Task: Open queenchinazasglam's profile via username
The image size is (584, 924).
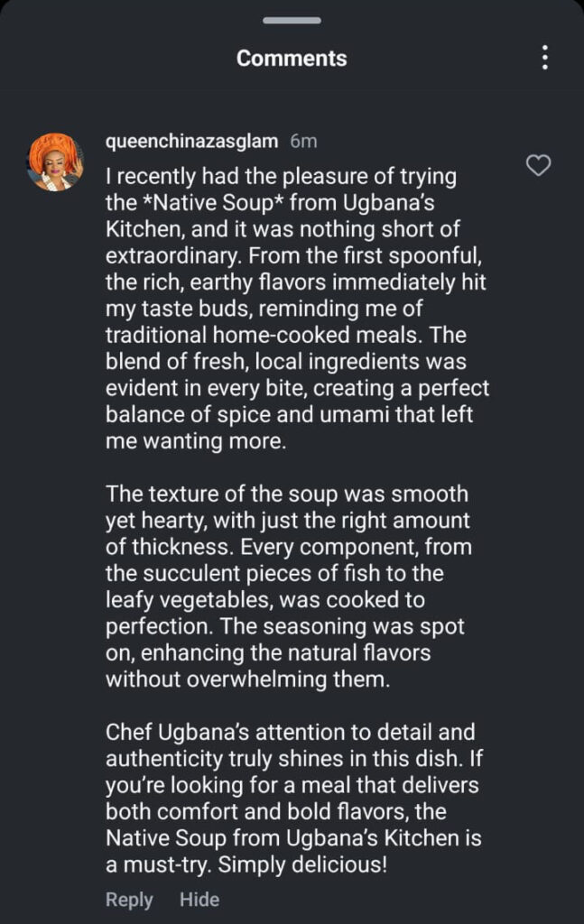Action: click(x=190, y=141)
